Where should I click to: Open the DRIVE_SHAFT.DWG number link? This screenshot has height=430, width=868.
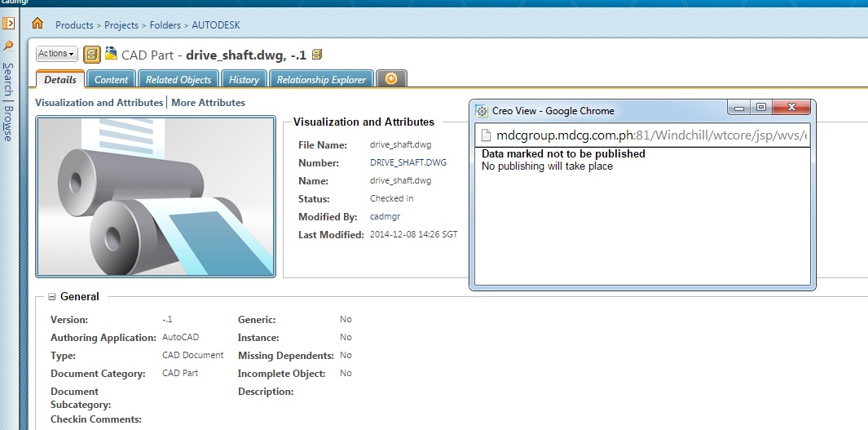tap(408, 162)
